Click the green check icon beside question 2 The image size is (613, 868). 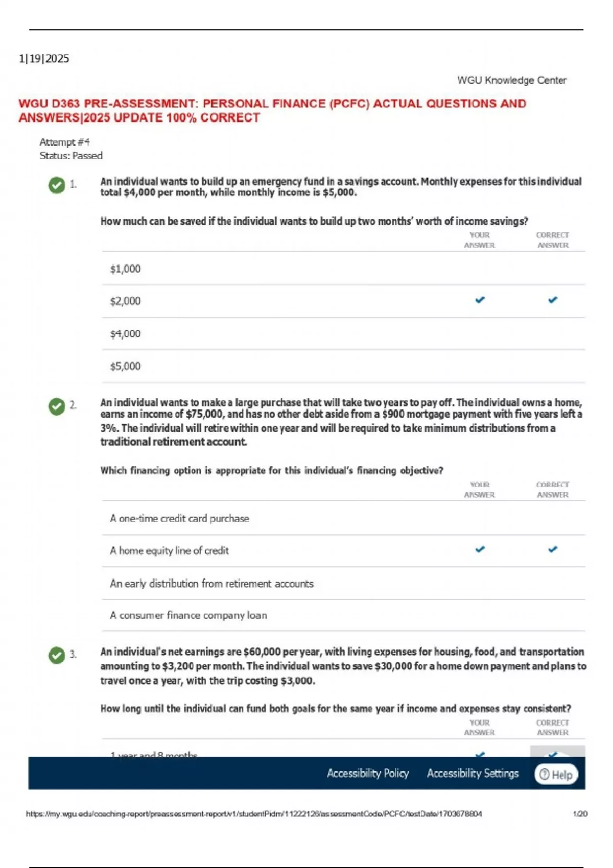[57, 406]
